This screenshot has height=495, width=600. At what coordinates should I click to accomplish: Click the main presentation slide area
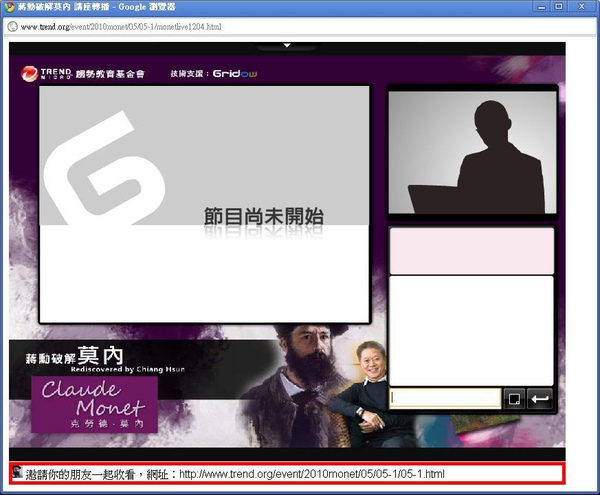205,204
